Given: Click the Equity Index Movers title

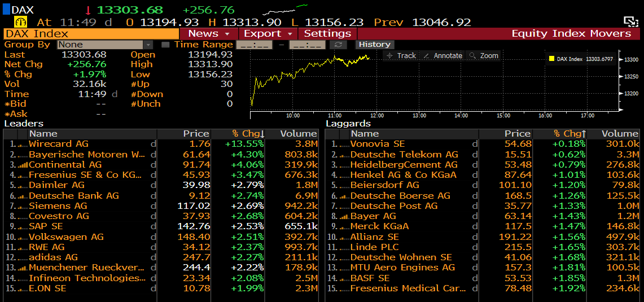Looking at the screenshot, I should (x=571, y=34).
